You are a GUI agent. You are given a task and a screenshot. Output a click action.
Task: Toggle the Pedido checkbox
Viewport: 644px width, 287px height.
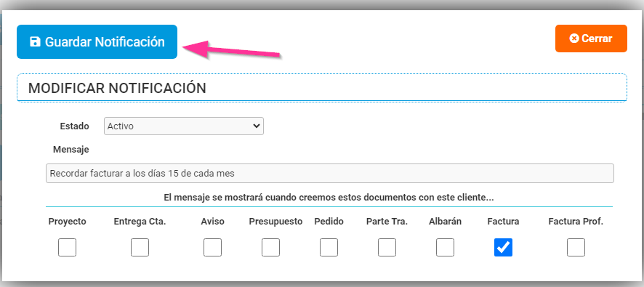[x=329, y=248]
